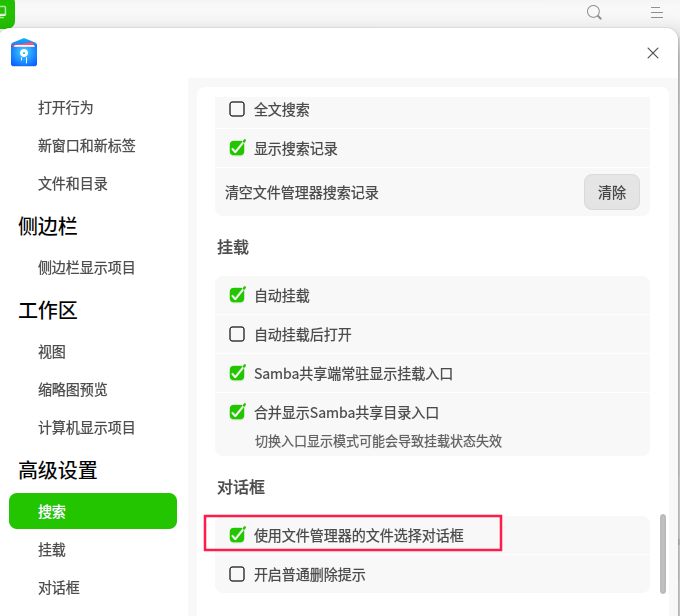Open the hamburger menu icon at top right
This screenshot has height=616, width=680.
pos(657,12)
